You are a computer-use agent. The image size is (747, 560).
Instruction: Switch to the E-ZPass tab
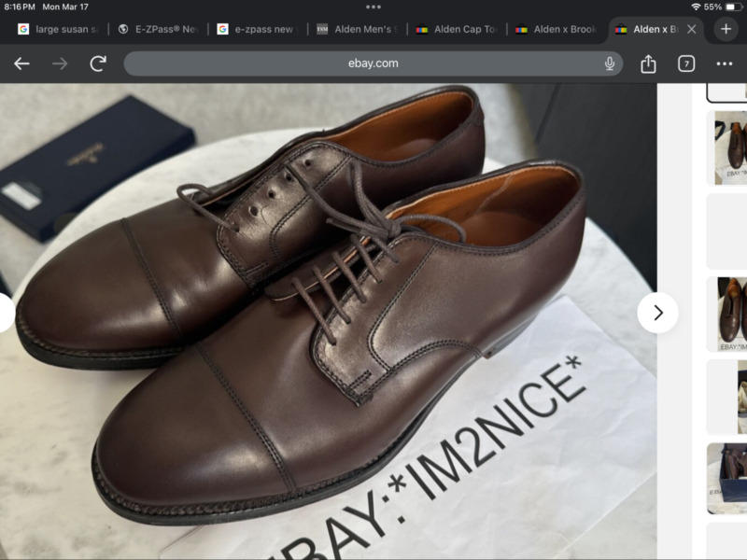[161, 29]
